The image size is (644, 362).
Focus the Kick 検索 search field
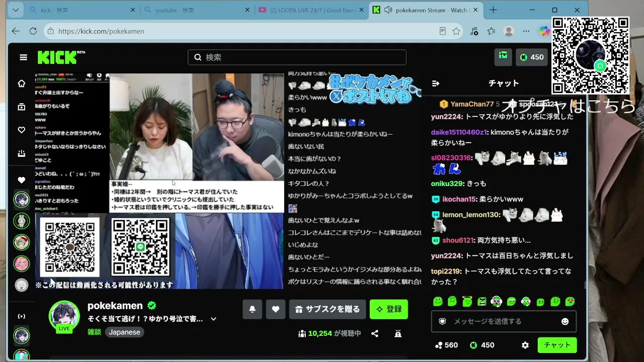pyautogui.click(x=297, y=57)
